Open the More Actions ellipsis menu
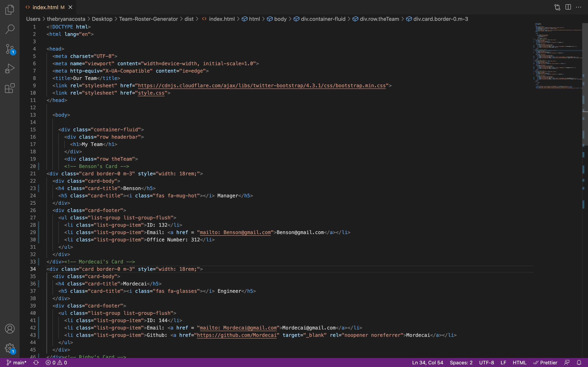This screenshot has width=588, height=367. coord(579,7)
